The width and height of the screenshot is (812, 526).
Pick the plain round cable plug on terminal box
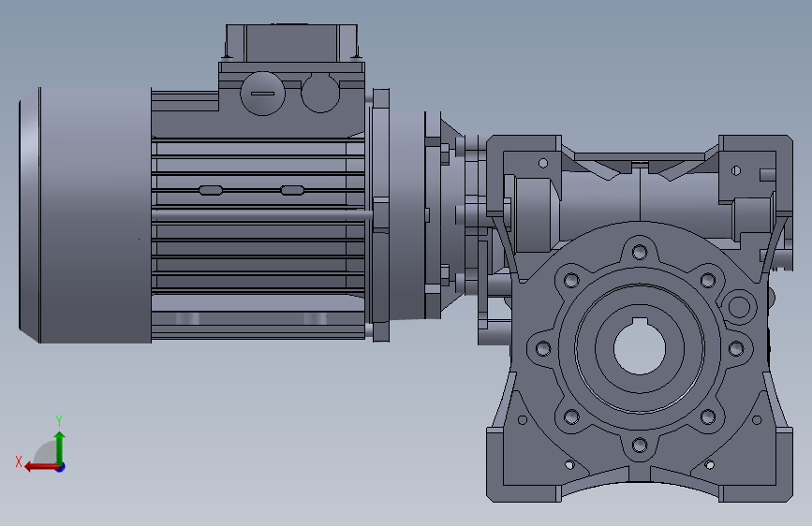tap(320, 94)
